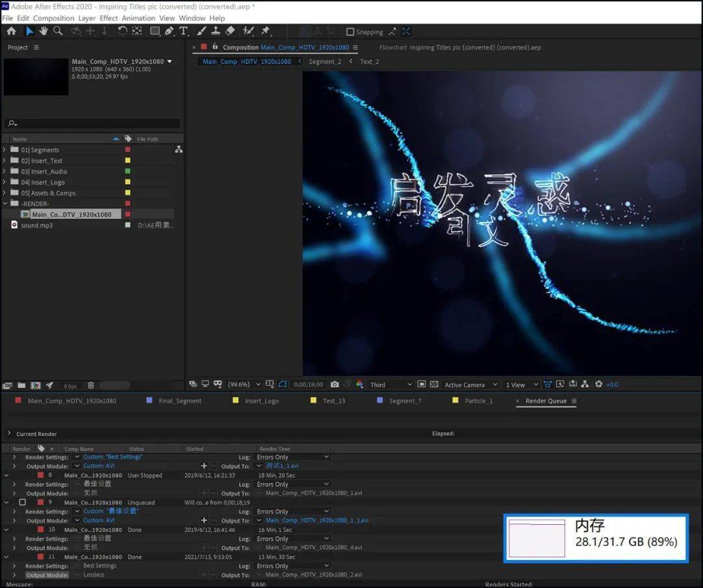This screenshot has width=703, height=588.
Task: Click the Home icon in the toolbar
Action: (11, 31)
